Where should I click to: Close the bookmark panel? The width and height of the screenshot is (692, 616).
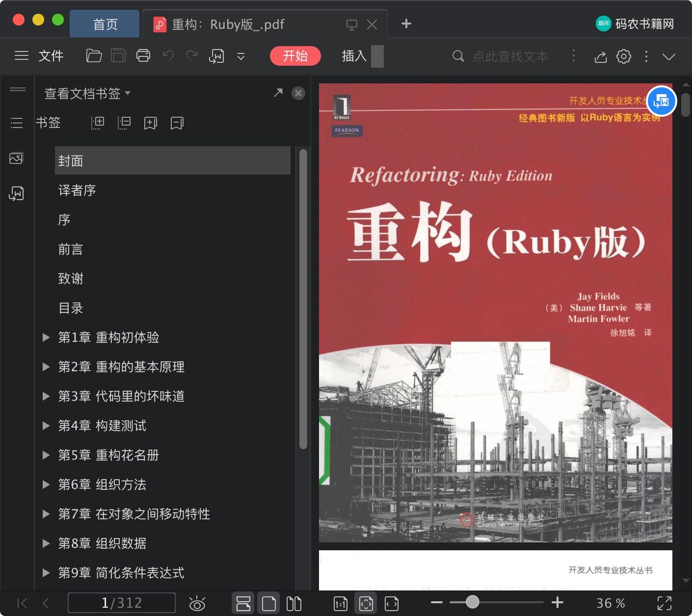pos(298,93)
